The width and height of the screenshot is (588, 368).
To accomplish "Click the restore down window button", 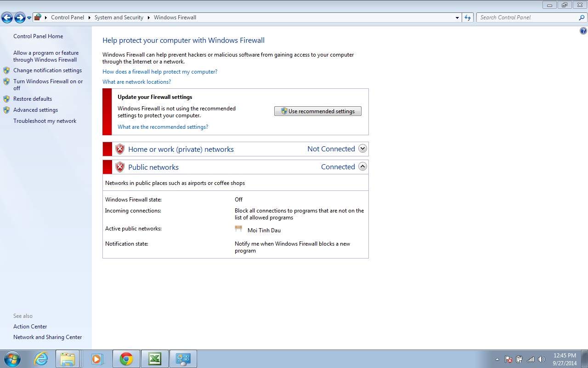I will point(565,5).
